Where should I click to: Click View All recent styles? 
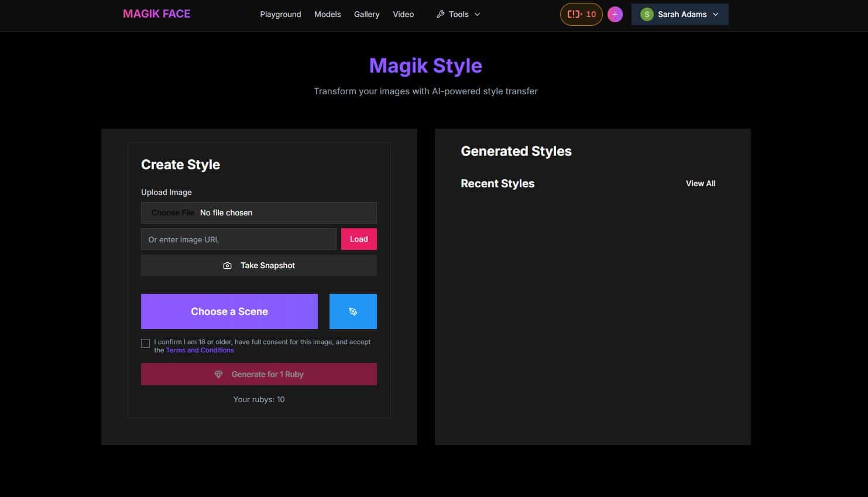point(701,183)
